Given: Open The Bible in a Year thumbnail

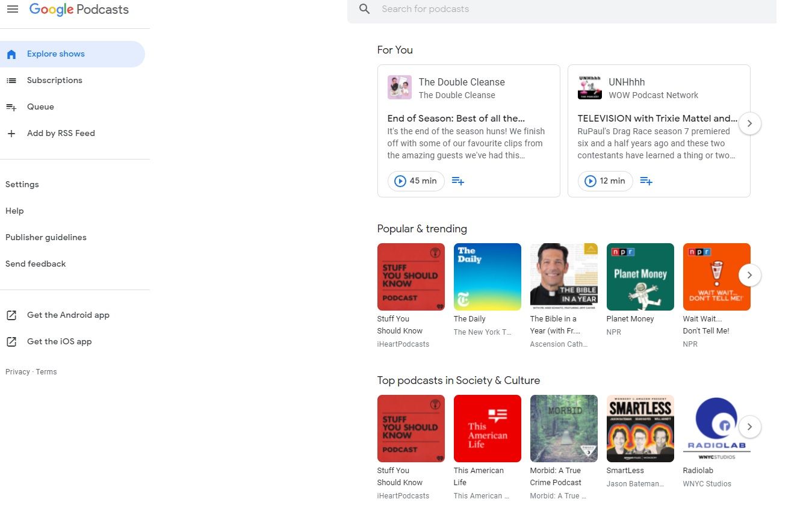Looking at the screenshot, I should coord(564,277).
